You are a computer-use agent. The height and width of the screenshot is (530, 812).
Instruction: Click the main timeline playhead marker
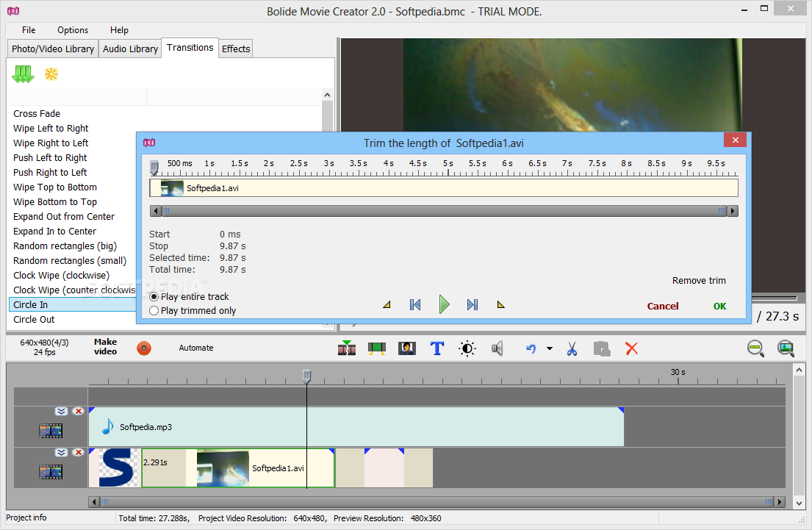pos(306,376)
